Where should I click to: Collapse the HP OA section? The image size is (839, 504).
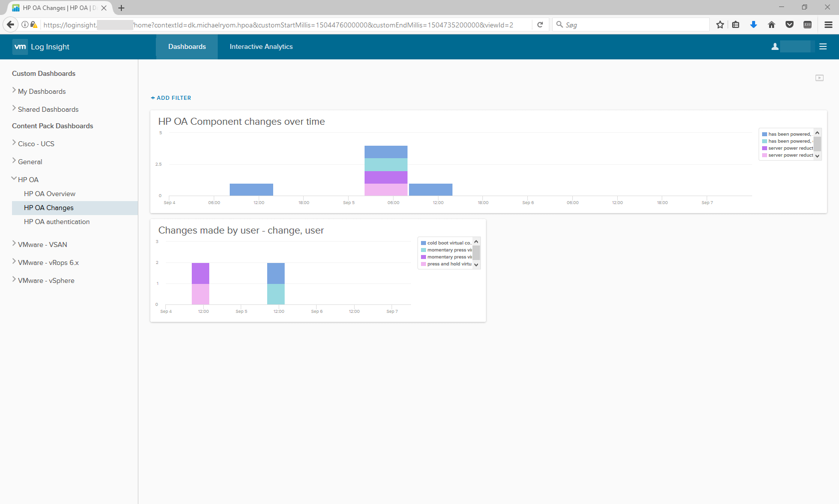click(x=14, y=179)
